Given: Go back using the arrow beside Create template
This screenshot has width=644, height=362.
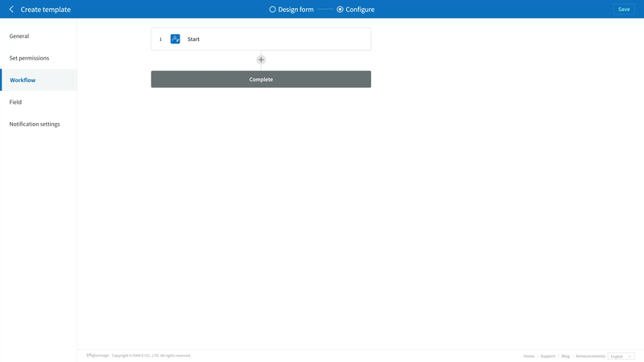Looking at the screenshot, I should [11, 9].
